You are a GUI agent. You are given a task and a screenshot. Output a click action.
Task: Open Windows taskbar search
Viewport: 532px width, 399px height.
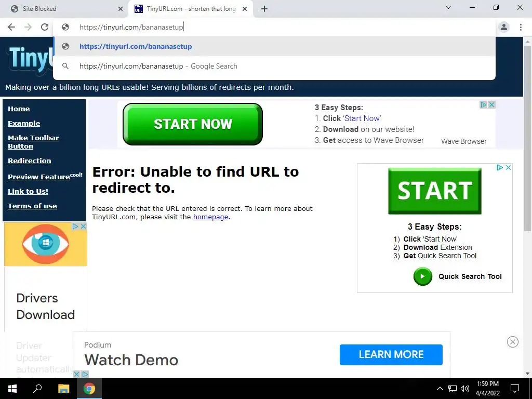point(37,389)
